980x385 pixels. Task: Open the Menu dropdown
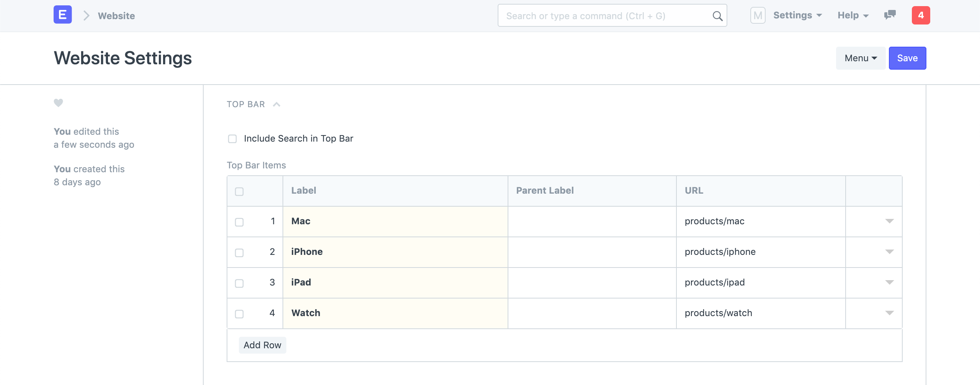(860, 58)
